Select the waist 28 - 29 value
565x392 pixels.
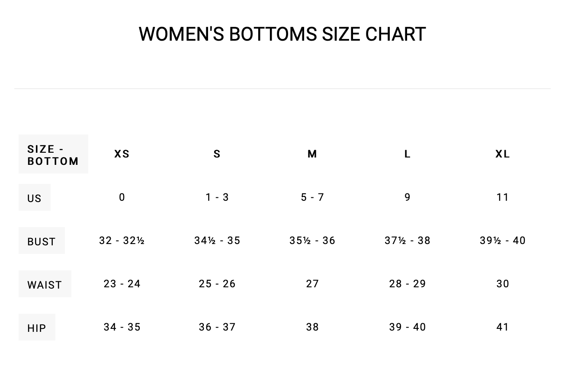408,284
